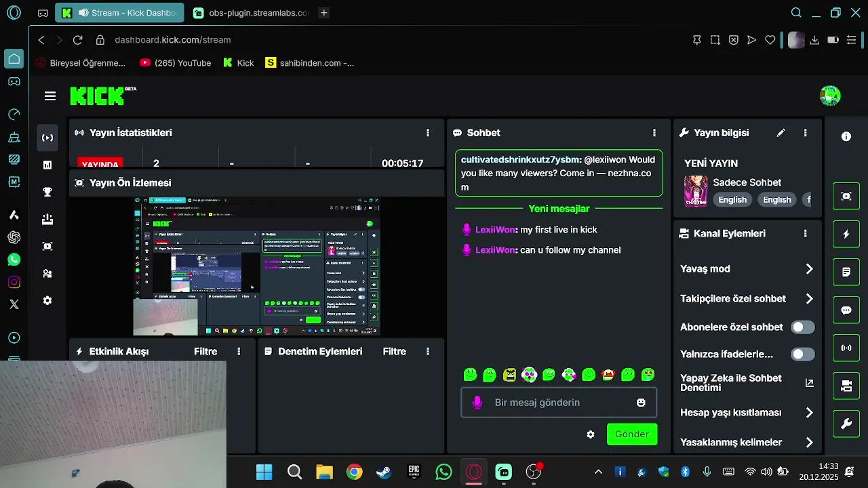
Task: Click the volume icon in system tray
Action: point(766,472)
